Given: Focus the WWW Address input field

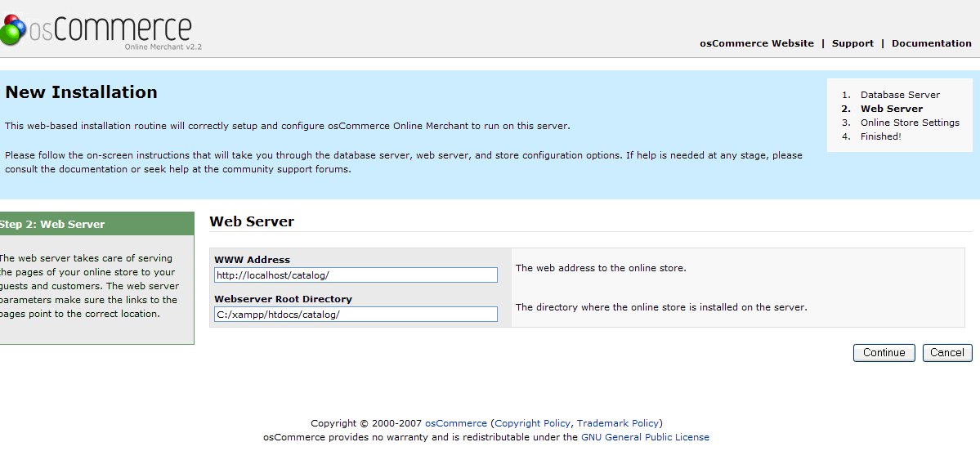Looking at the screenshot, I should tap(356, 275).
